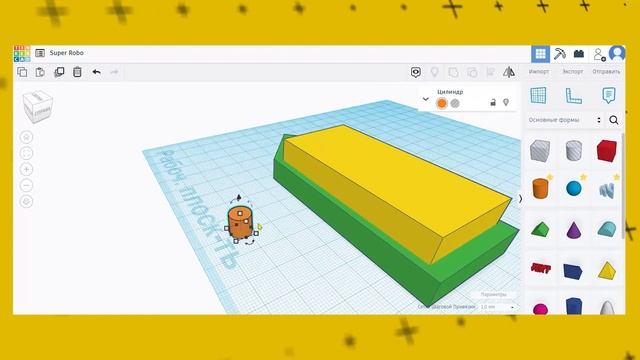This screenshot has width=640, height=360.
Task: Pick the purple cone shape
Action: tap(573, 230)
